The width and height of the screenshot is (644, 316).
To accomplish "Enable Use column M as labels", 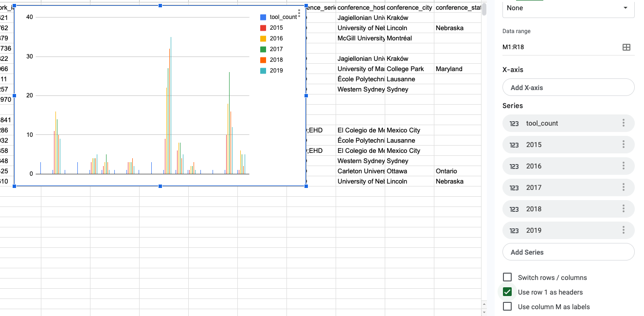I will tap(507, 306).
